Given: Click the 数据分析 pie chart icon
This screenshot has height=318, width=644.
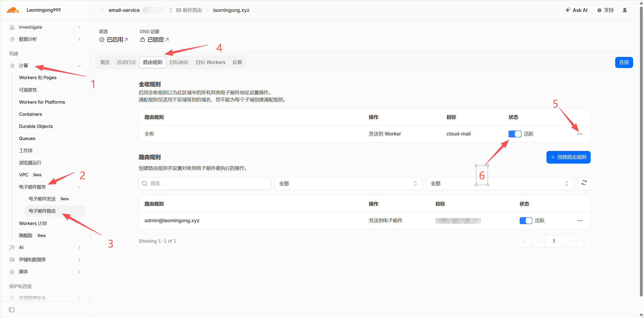Looking at the screenshot, I should pos(12,39).
